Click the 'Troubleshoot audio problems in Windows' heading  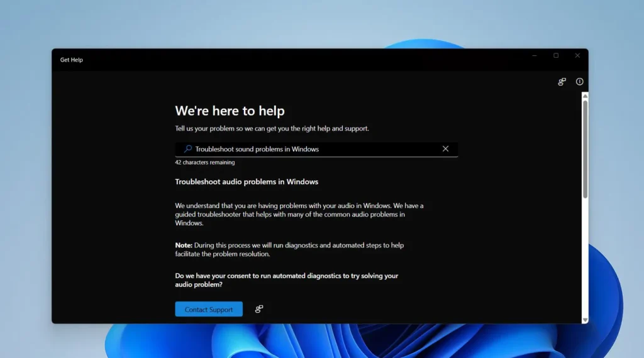pyautogui.click(x=247, y=182)
